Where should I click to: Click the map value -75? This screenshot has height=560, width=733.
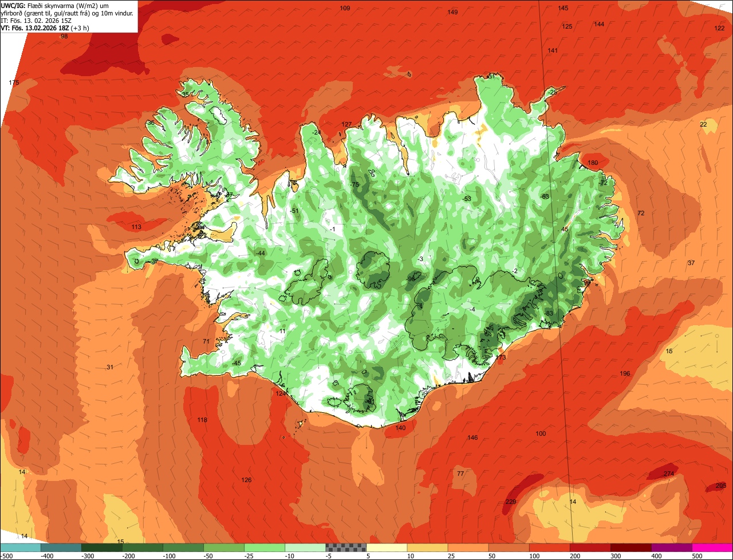point(354,184)
